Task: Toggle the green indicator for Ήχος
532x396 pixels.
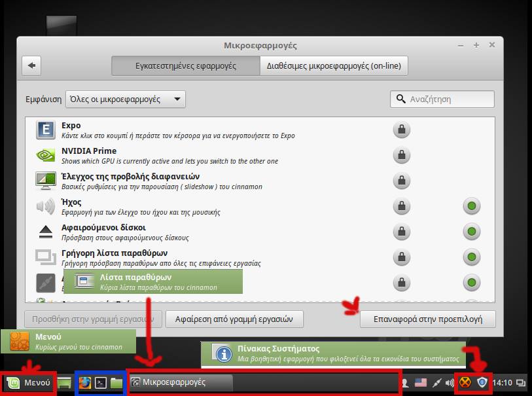Action: [x=470, y=207]
